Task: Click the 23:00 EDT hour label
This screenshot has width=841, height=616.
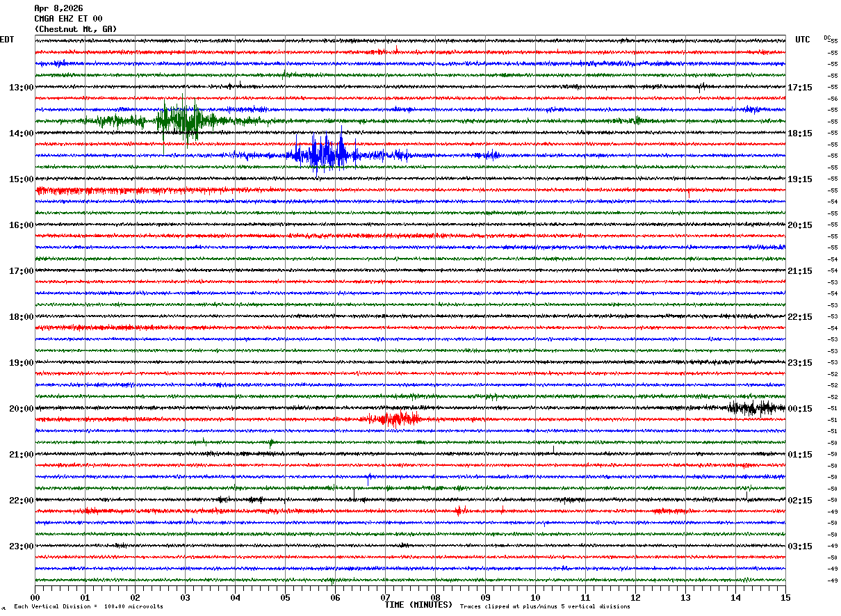Action: 21,546
